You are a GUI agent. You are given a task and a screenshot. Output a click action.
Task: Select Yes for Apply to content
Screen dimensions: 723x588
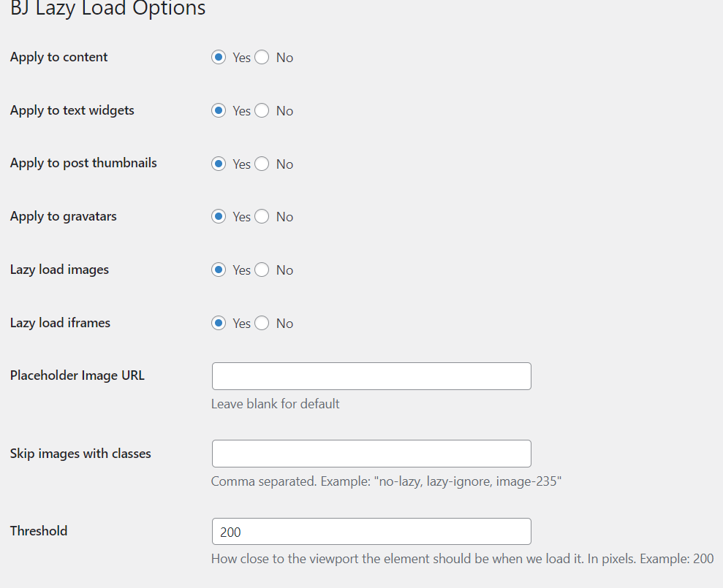click(219, 57)
